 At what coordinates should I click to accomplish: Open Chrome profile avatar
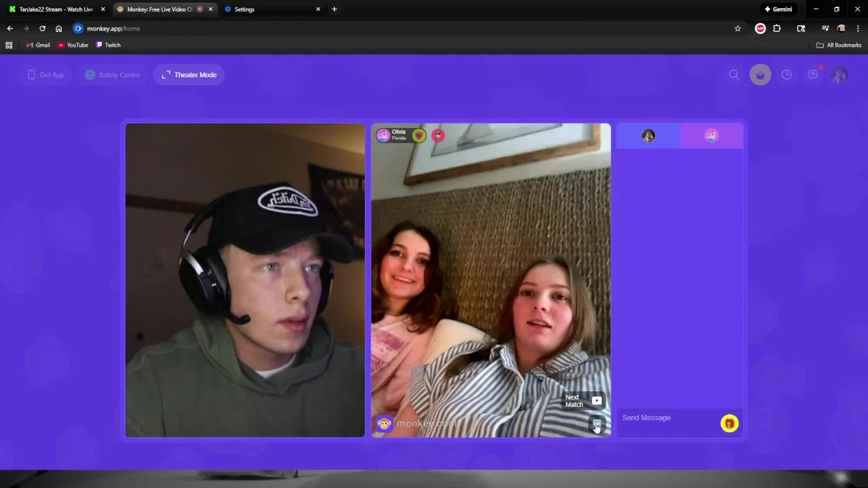coord(842,28)
